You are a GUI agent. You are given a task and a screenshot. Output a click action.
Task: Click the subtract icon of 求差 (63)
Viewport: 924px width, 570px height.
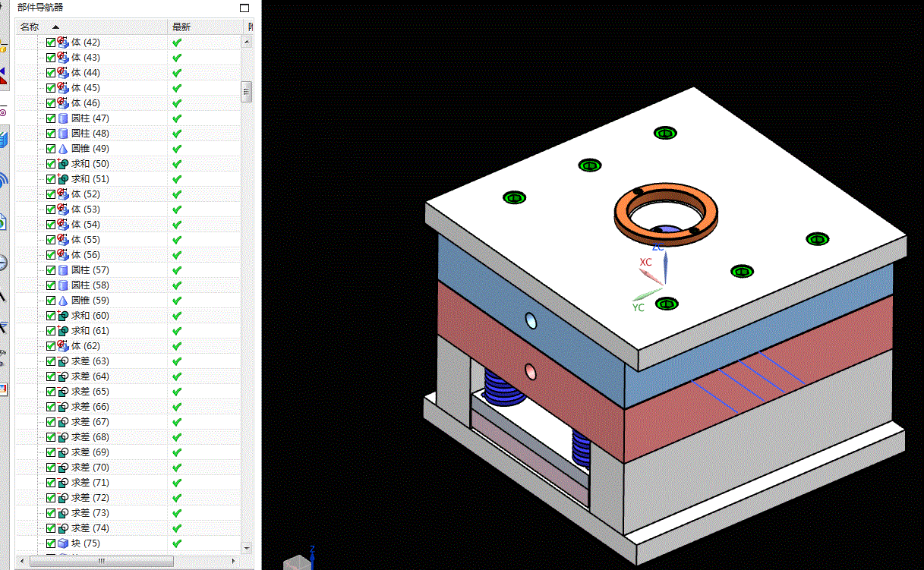[x=63, y=361]
